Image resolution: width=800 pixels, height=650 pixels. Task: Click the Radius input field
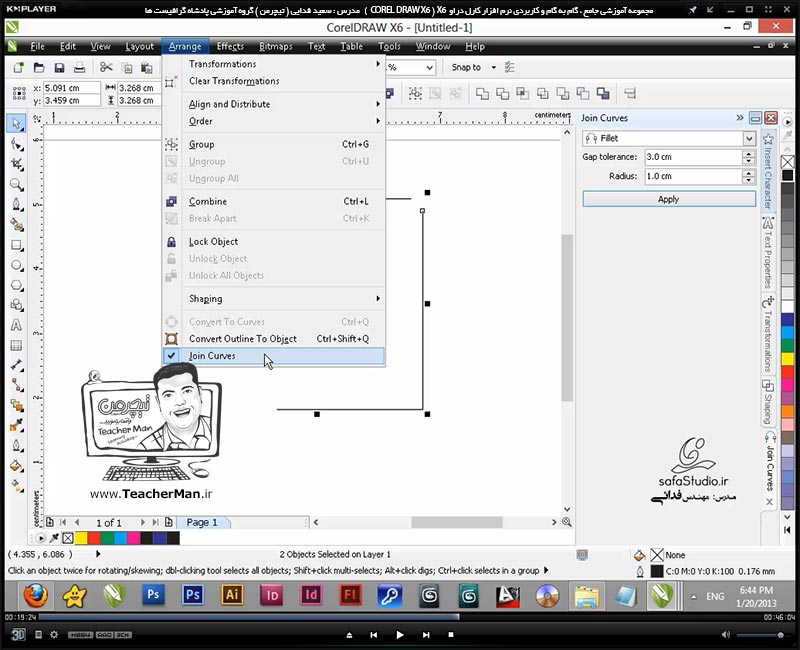click(x=693, y=177)
